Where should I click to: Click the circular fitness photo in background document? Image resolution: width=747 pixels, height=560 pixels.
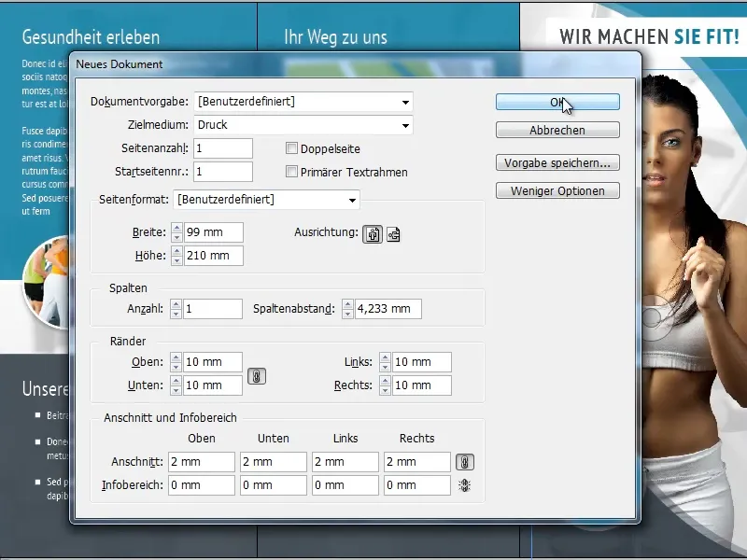[47, 284]
